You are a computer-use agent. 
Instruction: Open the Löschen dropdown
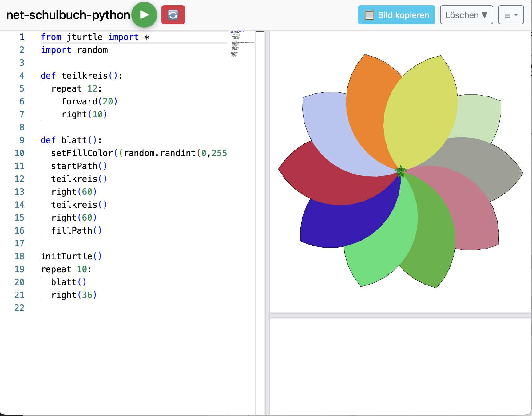pos(466,15)
